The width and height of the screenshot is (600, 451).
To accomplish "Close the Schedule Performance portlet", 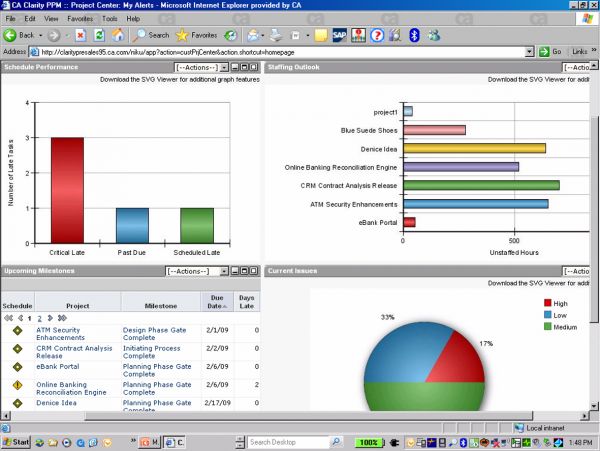I will [253, 67].
